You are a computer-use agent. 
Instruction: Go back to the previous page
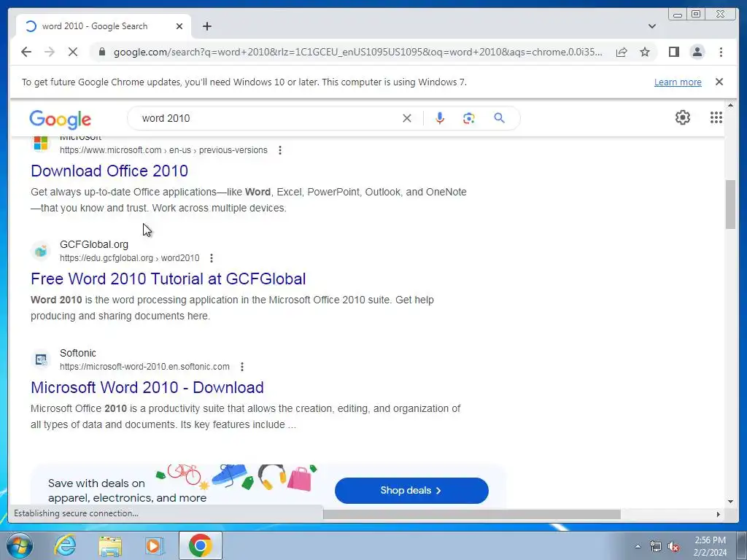pos(26,52)
